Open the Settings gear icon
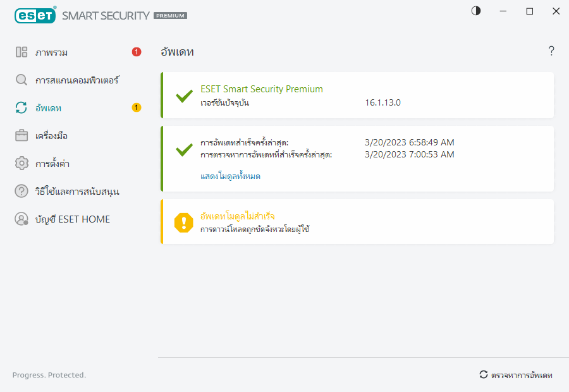This screenshot has height=392, width=569. click(x=21, y=163)
